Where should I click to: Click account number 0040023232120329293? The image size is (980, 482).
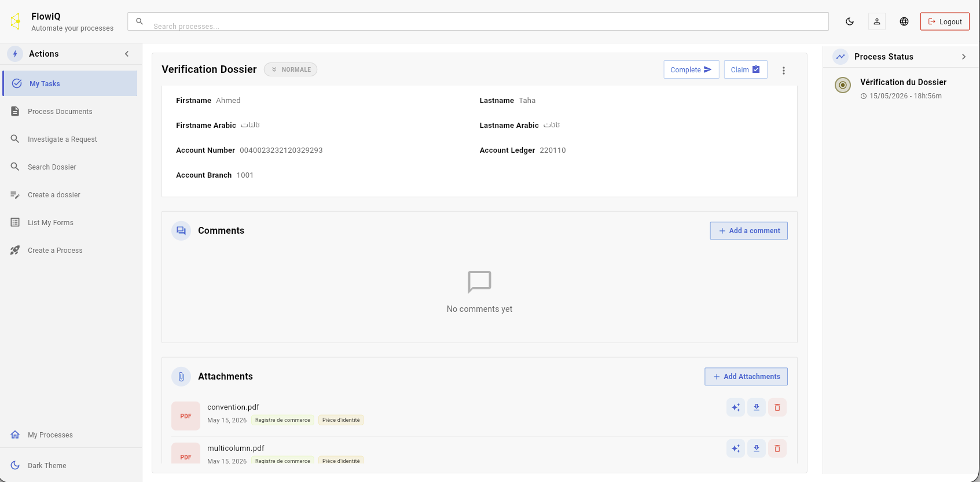(281, 150)
